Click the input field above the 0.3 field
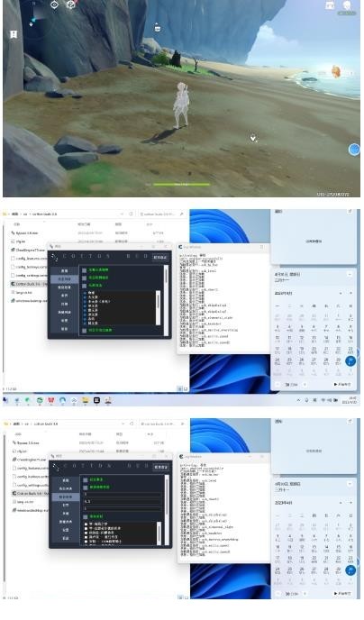The height and width of the screenshot is (620, 364). [x=123, y=495]
